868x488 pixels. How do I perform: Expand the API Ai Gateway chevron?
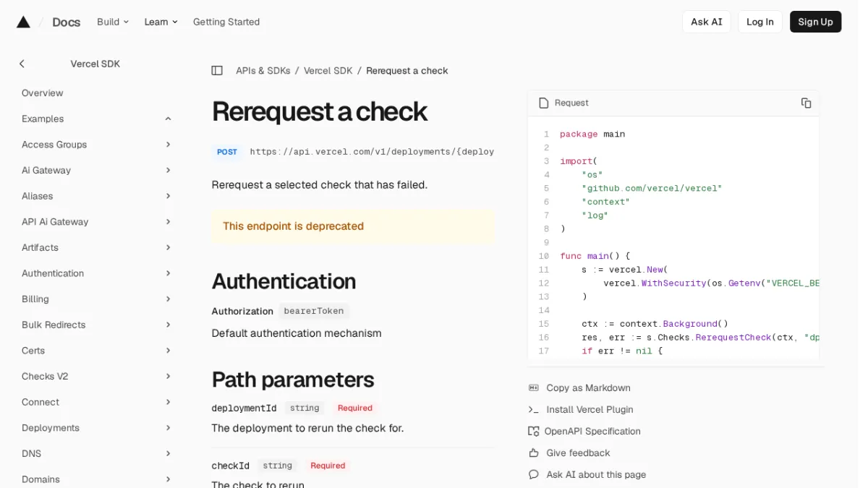pos(168,221)
